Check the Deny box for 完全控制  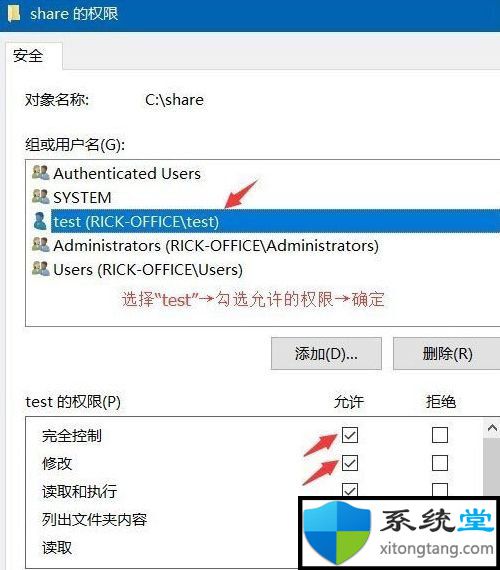pos(440,435)
